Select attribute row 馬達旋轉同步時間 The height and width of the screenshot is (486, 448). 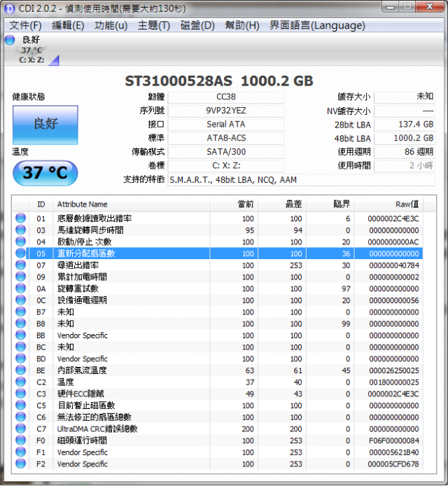[x=218, y=230]
